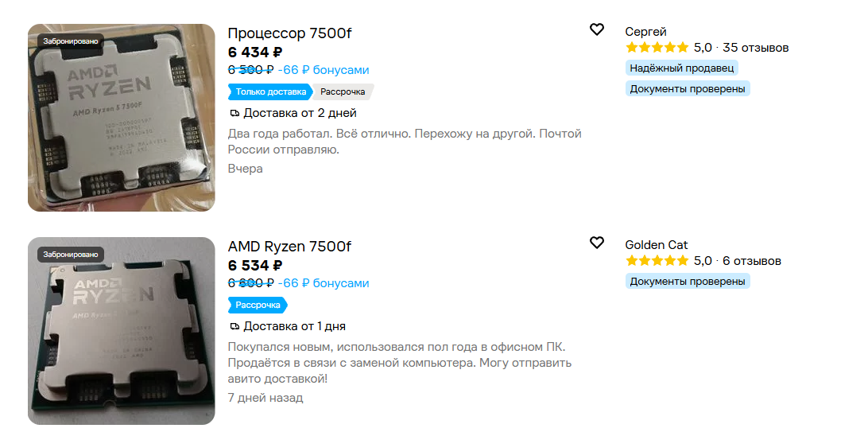Click -66 ₽ бонусами on first listing
The height and width of the screenshot is (436, 868).
[324, 70]
